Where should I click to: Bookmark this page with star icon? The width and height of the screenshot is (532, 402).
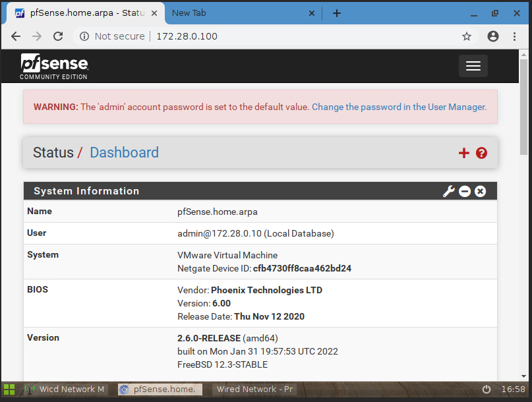point(467,36)
